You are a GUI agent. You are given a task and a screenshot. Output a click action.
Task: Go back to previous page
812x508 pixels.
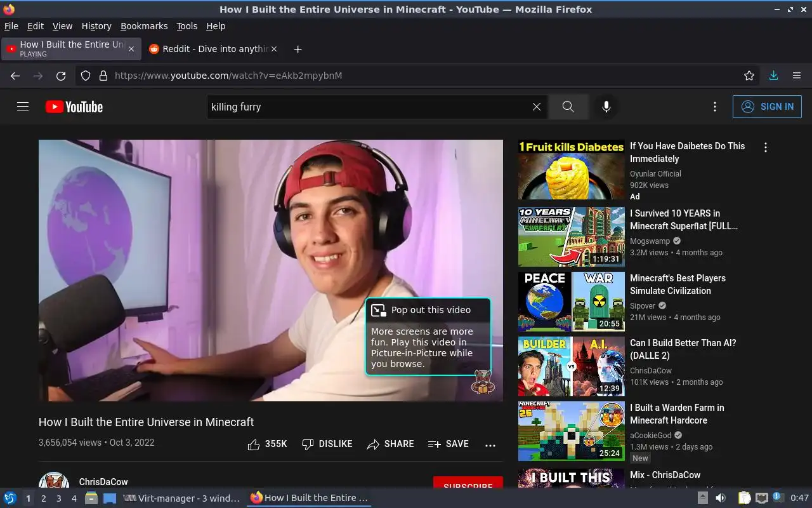[15, 76]
